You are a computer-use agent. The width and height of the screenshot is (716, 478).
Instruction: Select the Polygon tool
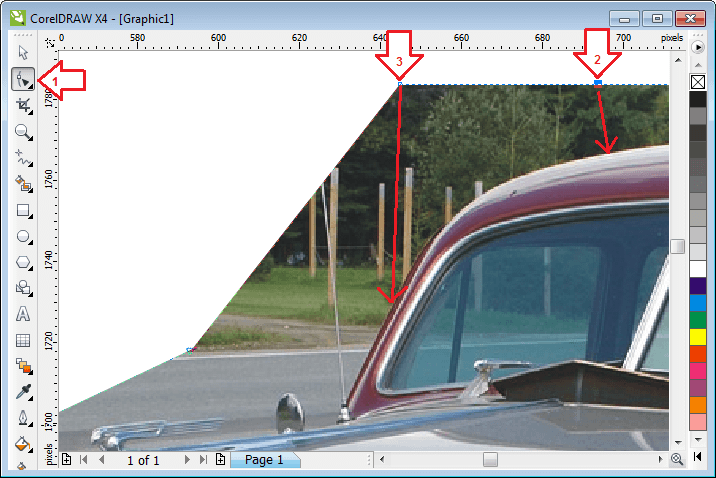click(23, 262)
